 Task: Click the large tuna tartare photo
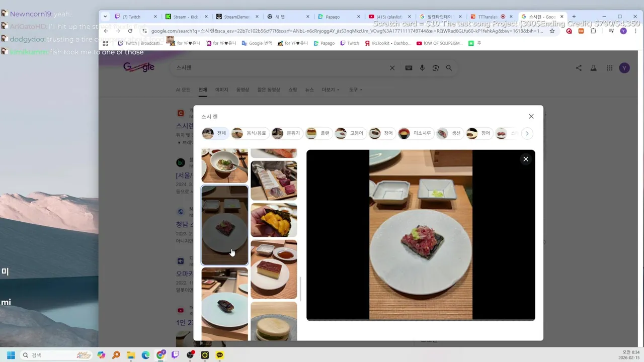coord(421,234)
